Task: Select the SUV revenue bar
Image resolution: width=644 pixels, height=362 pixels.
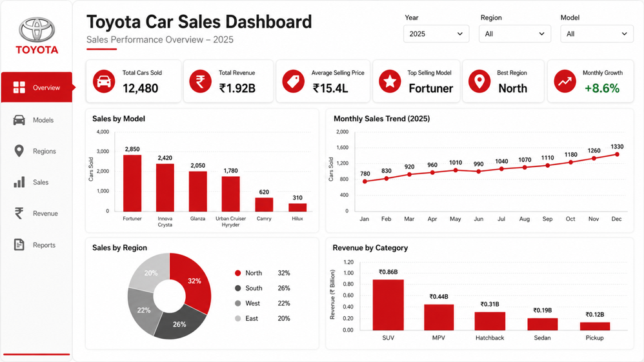Action: pos(388,305)
